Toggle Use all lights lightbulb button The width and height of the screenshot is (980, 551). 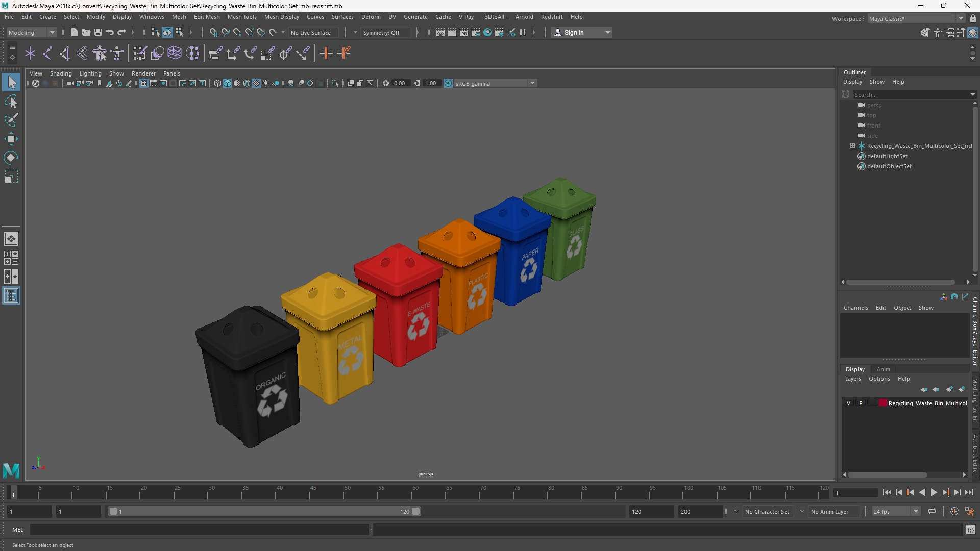coord(266,83)
